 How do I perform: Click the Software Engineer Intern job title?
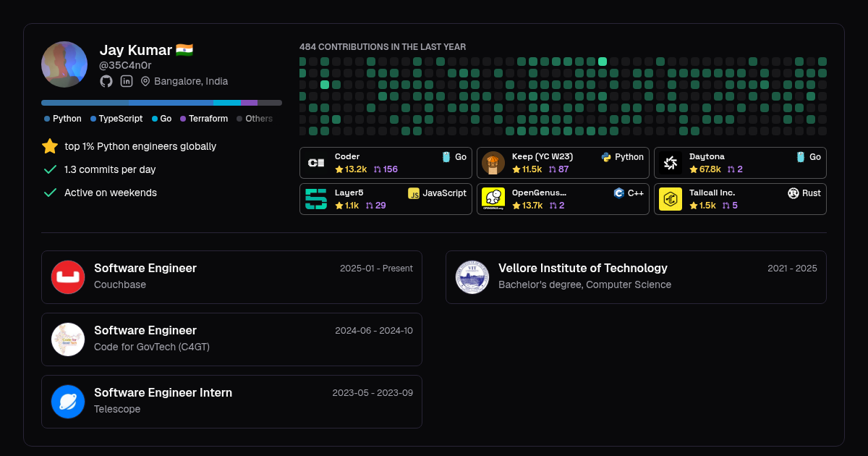pyautogui.click(x=163, y=392)
